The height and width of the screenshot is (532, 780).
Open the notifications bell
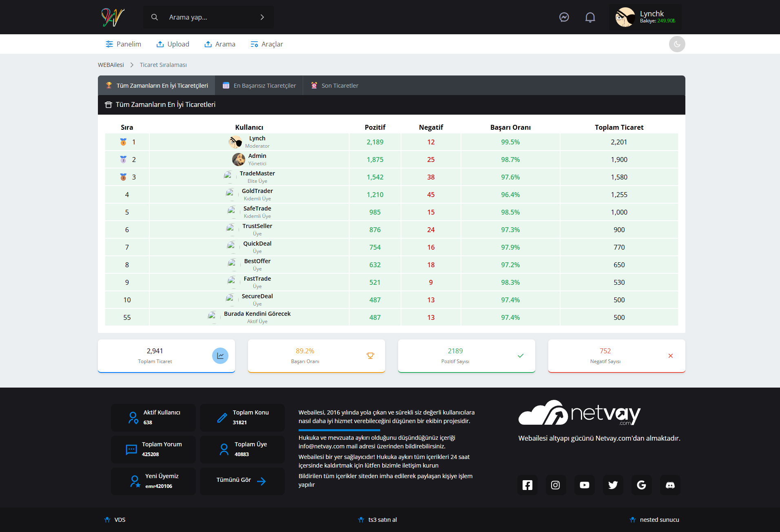tap(590, 17)
